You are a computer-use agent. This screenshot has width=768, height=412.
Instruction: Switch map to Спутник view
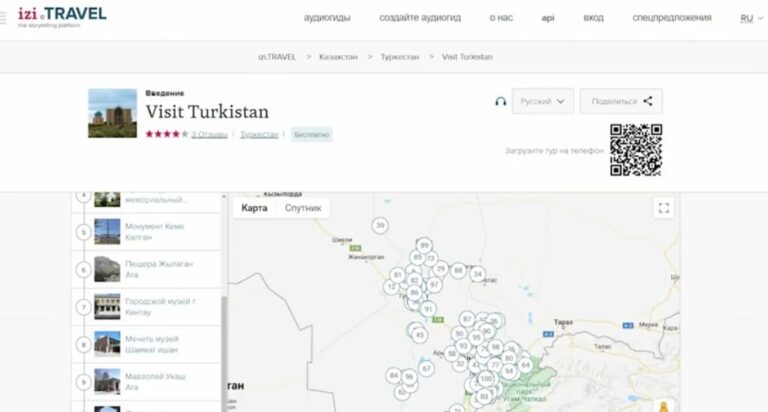point(303,208)
